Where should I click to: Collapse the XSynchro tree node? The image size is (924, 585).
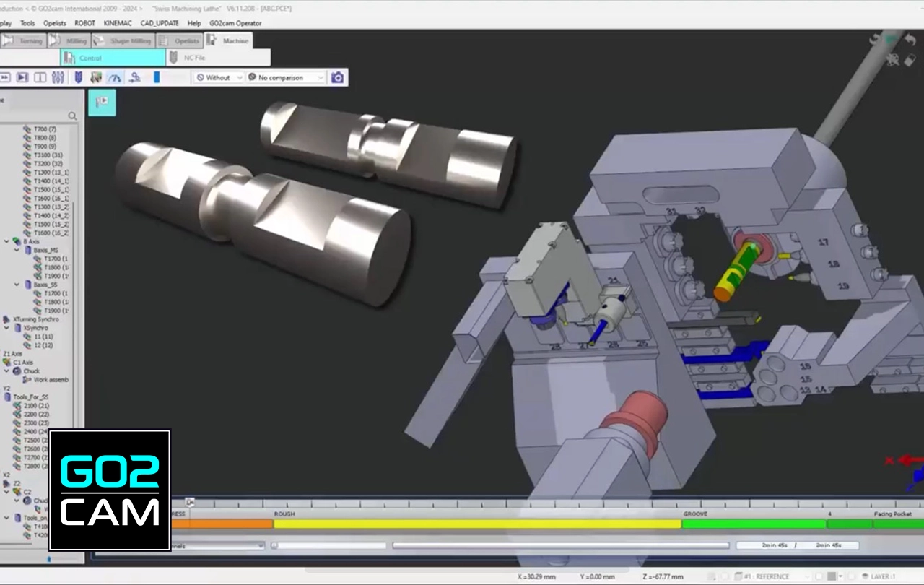[7, 328]
